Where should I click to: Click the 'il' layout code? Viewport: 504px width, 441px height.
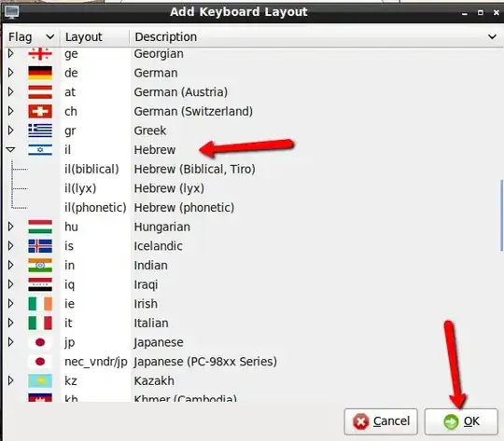tap(67, 150)
